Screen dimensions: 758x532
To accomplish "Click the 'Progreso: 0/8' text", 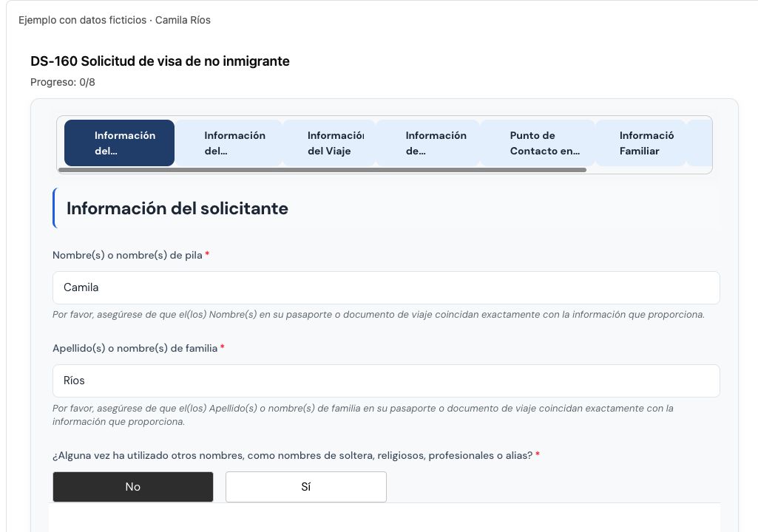I will [x=63, y=82].
